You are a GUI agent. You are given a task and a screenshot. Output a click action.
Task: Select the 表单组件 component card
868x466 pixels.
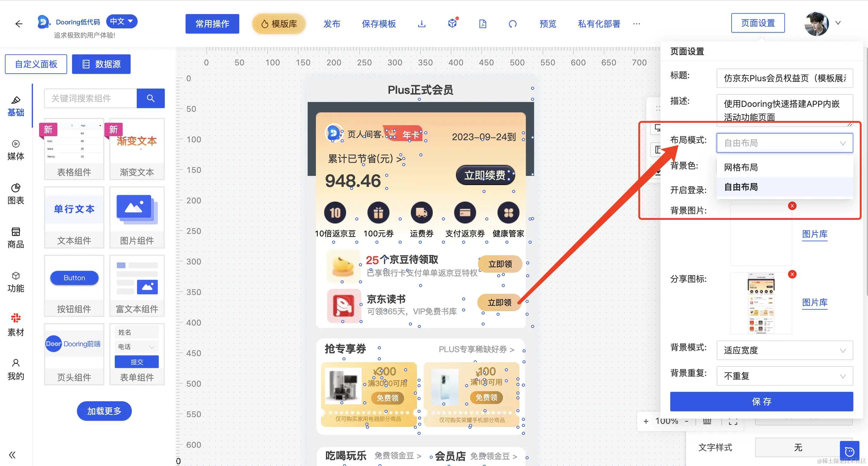click(137, 354)
